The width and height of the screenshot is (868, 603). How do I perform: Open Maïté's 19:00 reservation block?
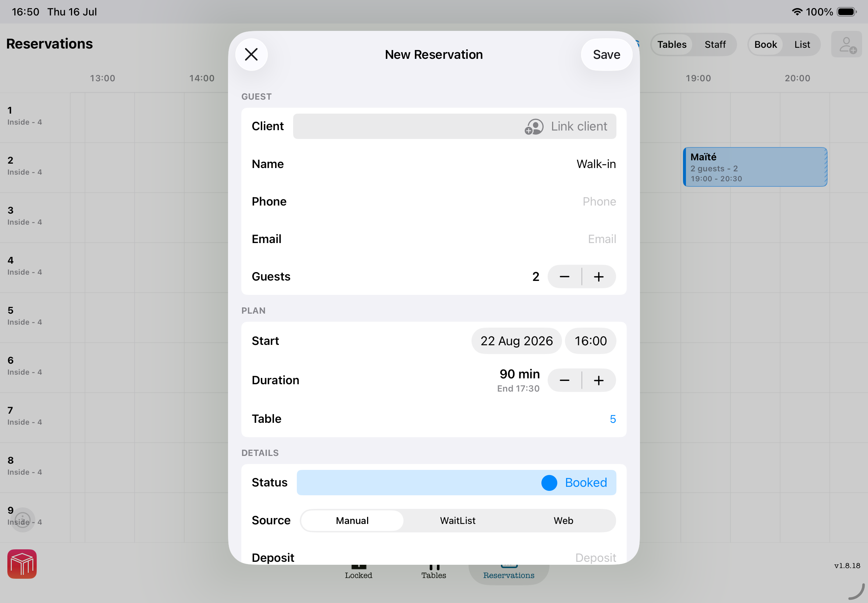pyautogui.click(x=755, y=167)
